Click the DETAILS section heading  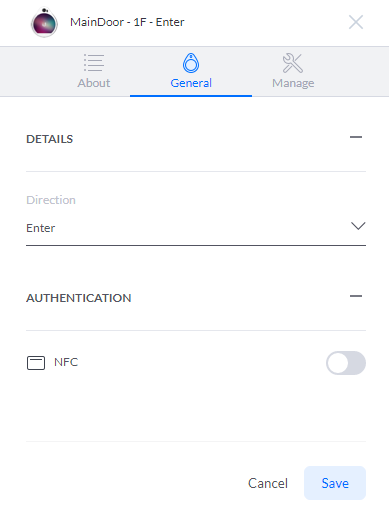pos(50,139)
